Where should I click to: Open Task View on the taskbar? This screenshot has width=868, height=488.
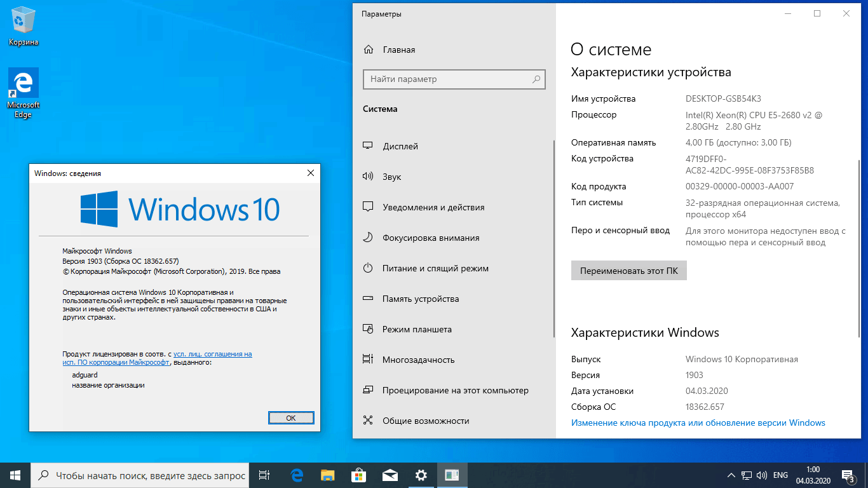tap(265, 475)
